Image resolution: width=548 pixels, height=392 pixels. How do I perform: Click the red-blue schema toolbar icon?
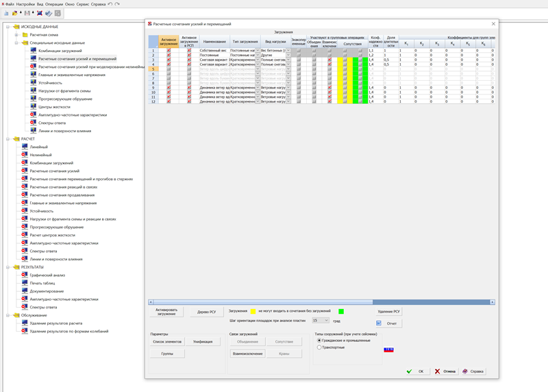[x=40, y=13]
